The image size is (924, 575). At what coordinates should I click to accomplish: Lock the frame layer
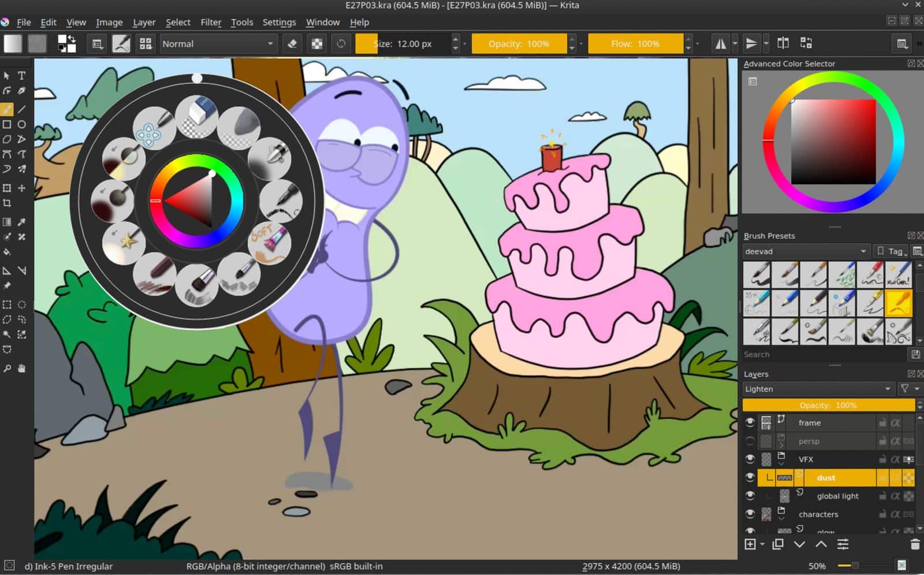click(882, 423)
